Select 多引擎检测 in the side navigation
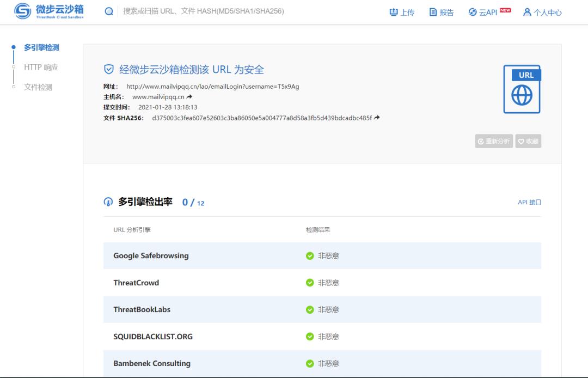This screenshot has width=588, height=378. (x=41, y=47)
